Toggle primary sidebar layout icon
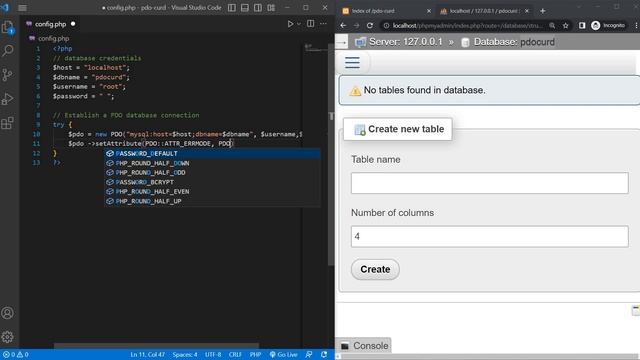This screenshot has width=640, height=360. (x=232, y=8)
